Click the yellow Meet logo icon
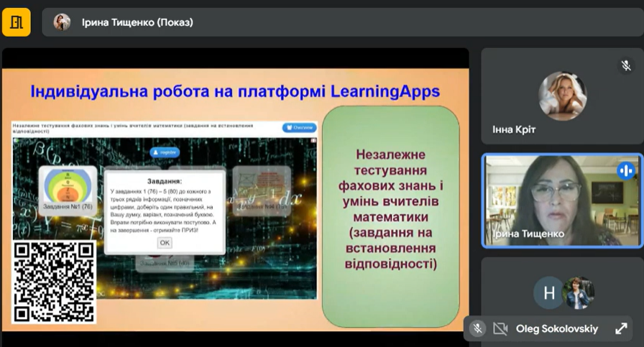Viewport: 644px width, 347px height. [16, 22]
